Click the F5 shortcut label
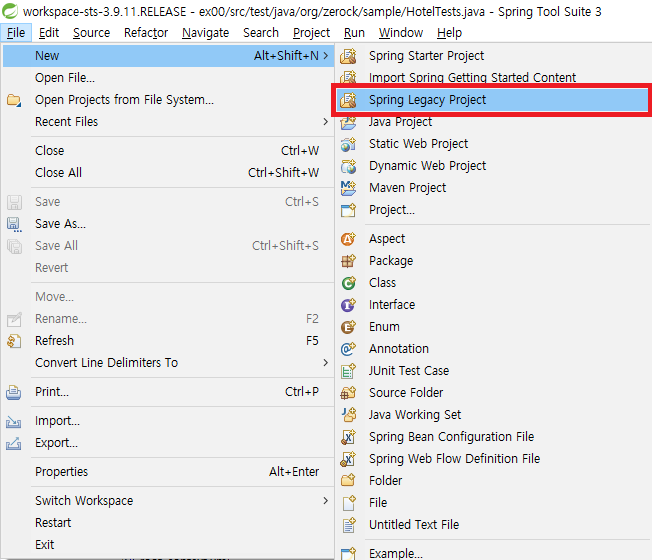This screenshot has width=652, height=560. click(312, 341)
